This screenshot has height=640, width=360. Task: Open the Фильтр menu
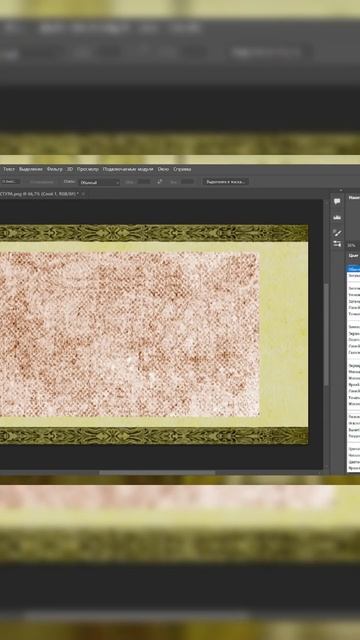pyautogui.click(x=55, y=169)
